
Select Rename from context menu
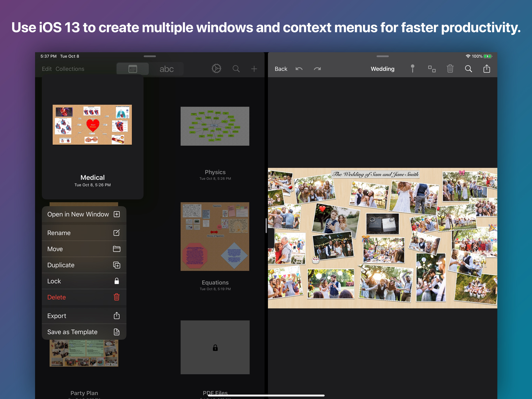[x=84, y=233]
